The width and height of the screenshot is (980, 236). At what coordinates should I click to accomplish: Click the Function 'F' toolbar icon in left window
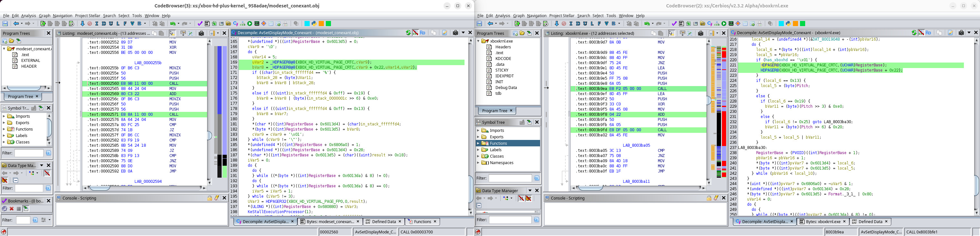click(125, 24)
